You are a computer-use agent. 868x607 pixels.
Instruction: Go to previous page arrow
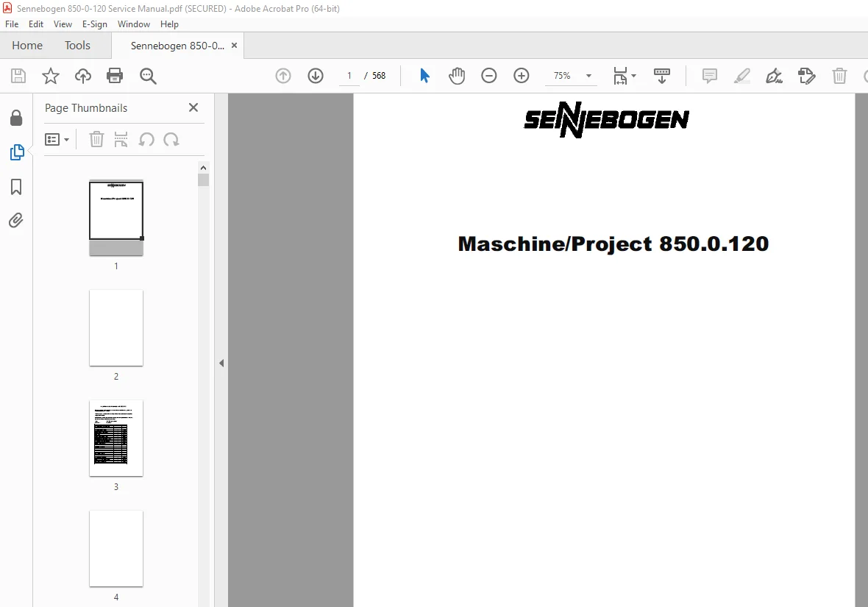(283, 76)
